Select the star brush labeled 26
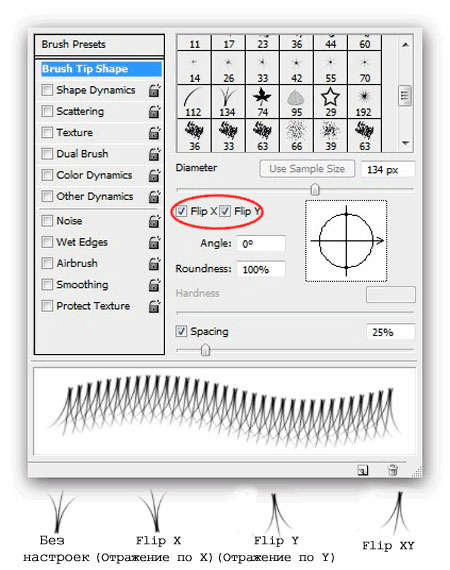This screenshot has width=450, height=570. pyautogui.click(x=228, y=68)
